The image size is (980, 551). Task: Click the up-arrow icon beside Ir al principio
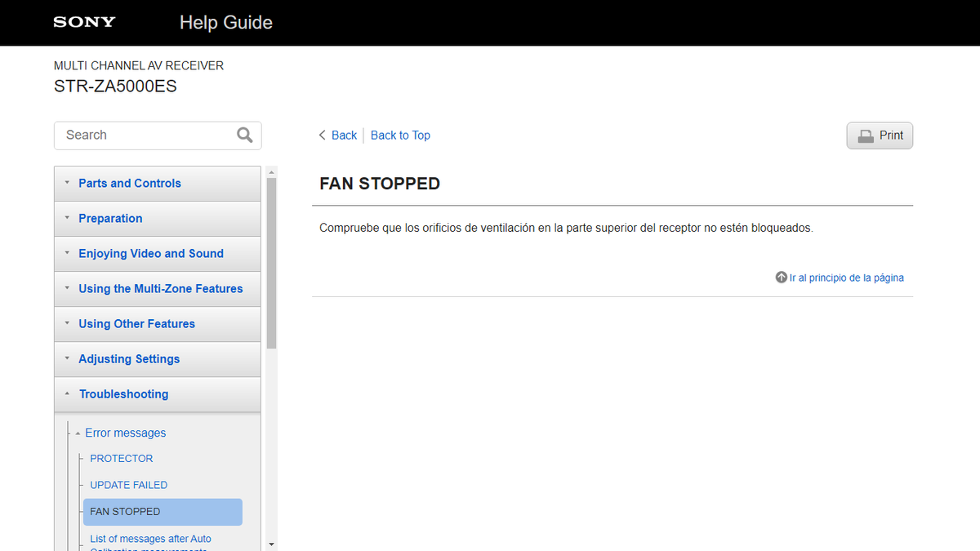(781, 278)
